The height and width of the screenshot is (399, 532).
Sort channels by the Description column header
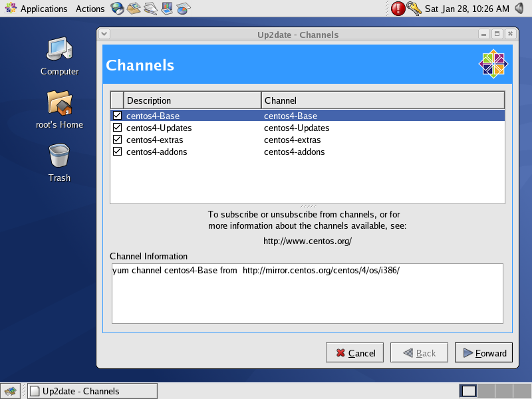192,100
